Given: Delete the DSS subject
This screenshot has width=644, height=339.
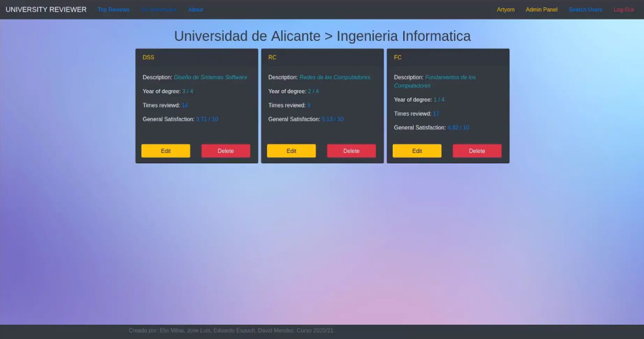Looking at the screenshot, I should 225,151.
